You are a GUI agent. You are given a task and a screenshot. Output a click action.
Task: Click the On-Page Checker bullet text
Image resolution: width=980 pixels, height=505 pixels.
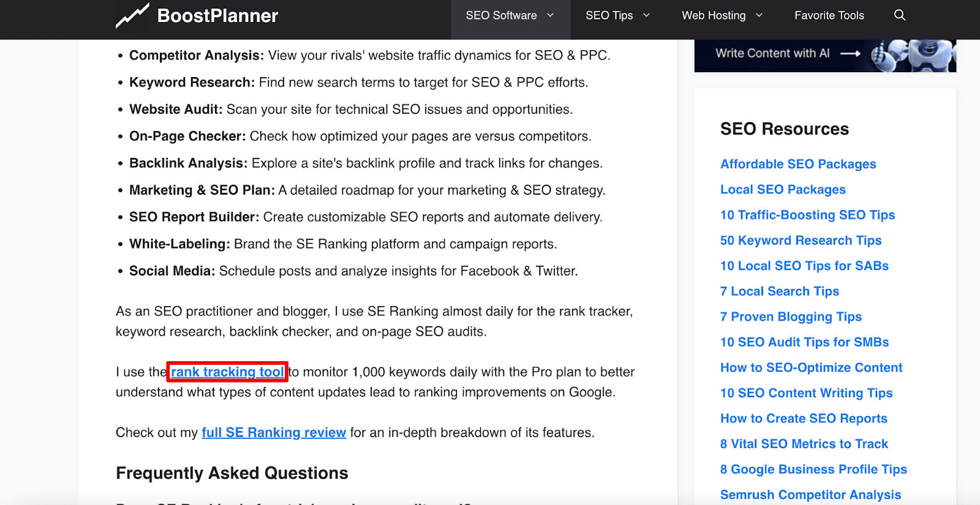[x=360, y=137]
